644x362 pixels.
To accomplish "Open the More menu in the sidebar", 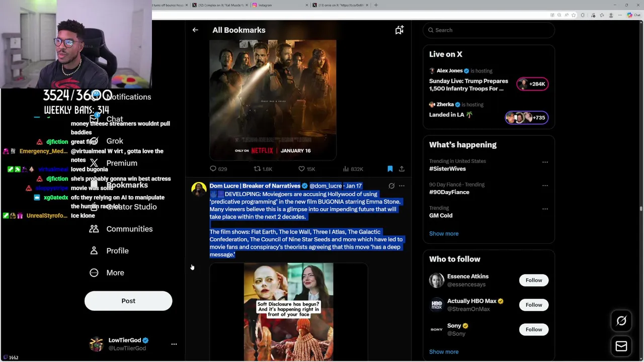I will point(107,273).
